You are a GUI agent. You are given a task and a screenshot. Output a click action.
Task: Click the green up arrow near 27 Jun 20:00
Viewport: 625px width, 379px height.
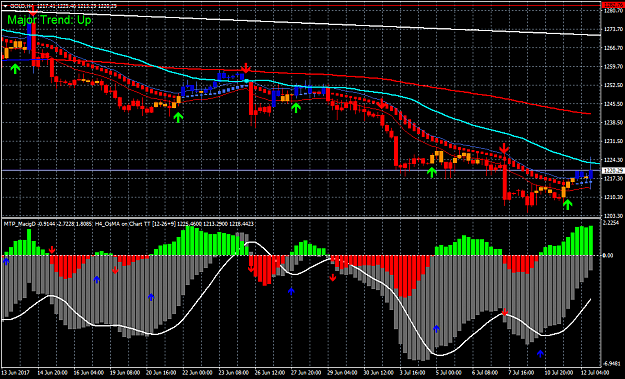[295, 107]
